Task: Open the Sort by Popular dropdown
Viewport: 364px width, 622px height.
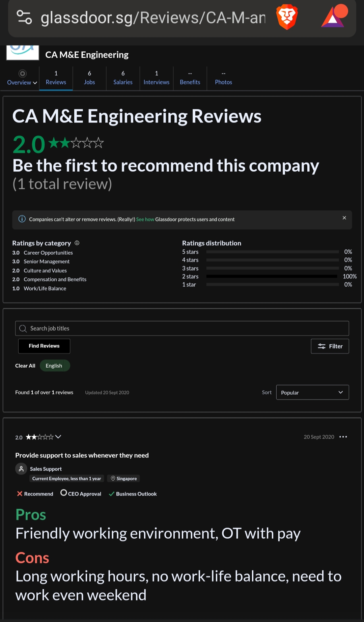Action: point(312,392)
